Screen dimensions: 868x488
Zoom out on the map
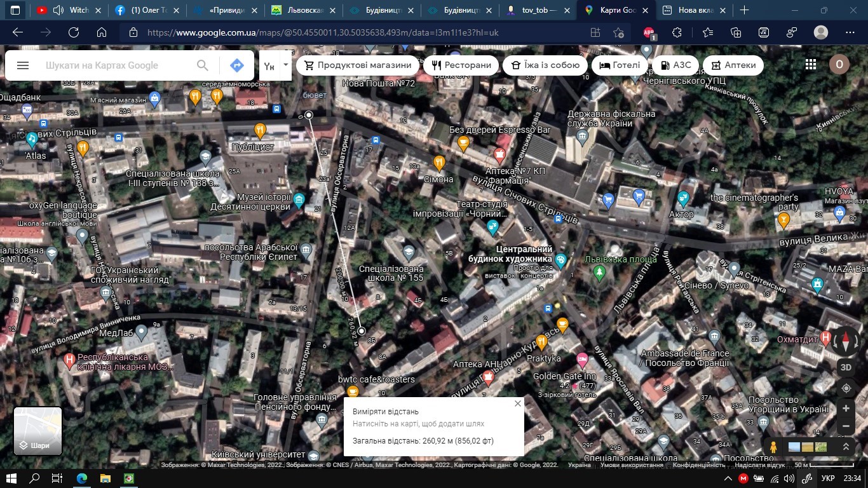click(x=846, y=426)
